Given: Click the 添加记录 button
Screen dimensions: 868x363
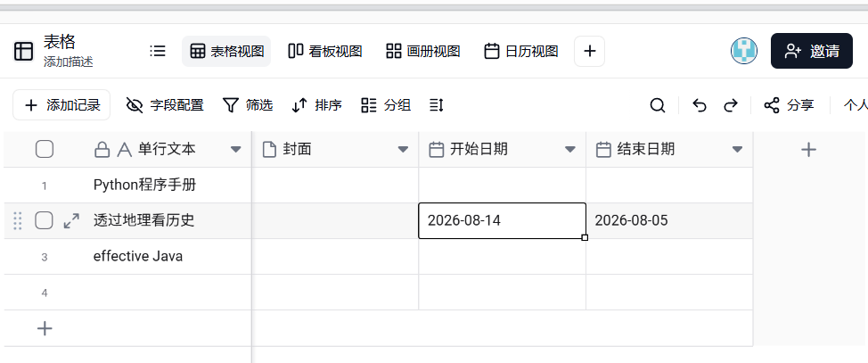Looking at the screenshot, I should [x=61, y=105].
